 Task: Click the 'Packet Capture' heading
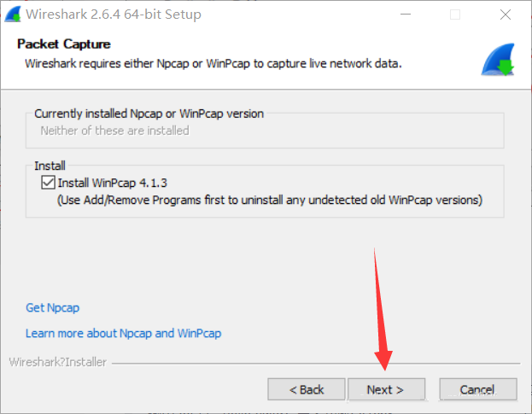(64, 44)
